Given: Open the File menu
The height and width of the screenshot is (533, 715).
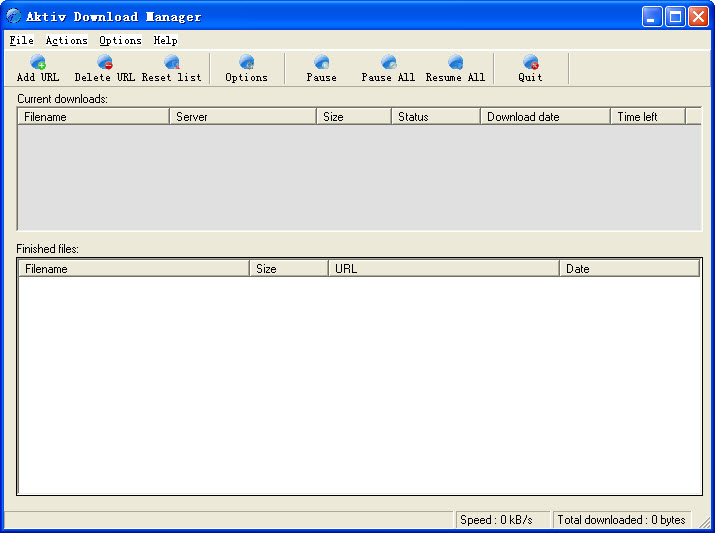Looking at the screenshot, I should coord(21,41).
